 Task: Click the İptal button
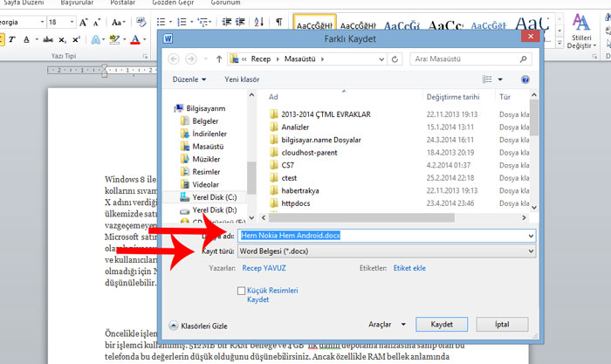coord(502,324)
